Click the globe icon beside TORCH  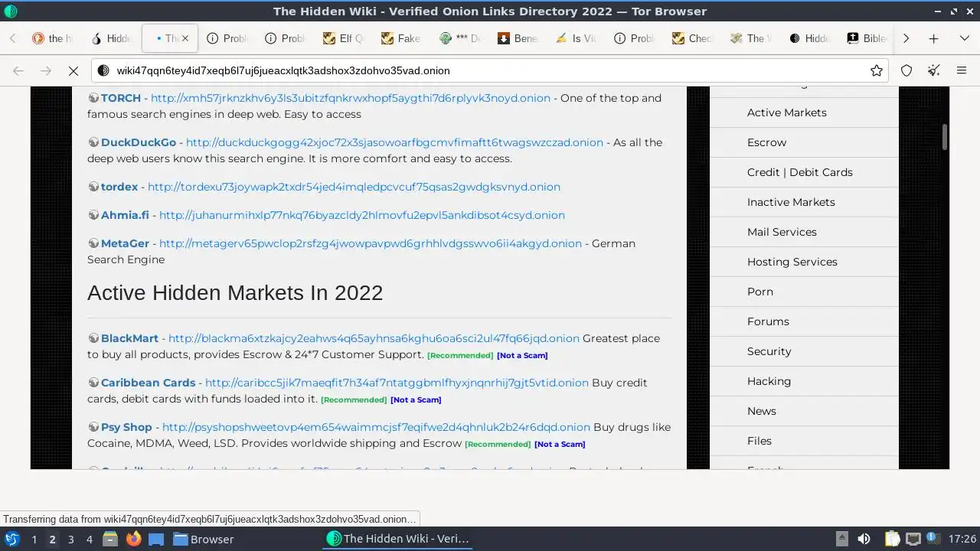[x=93, y=98]
